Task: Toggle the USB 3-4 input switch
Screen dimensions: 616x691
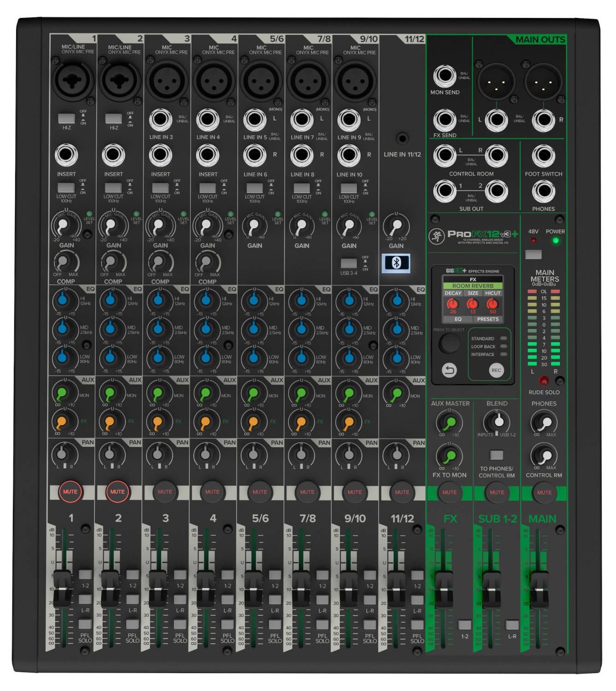Action: tap(348, 263)
